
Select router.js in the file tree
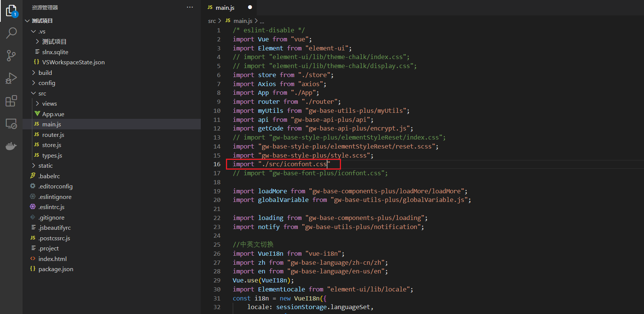[x=53, y=135]
